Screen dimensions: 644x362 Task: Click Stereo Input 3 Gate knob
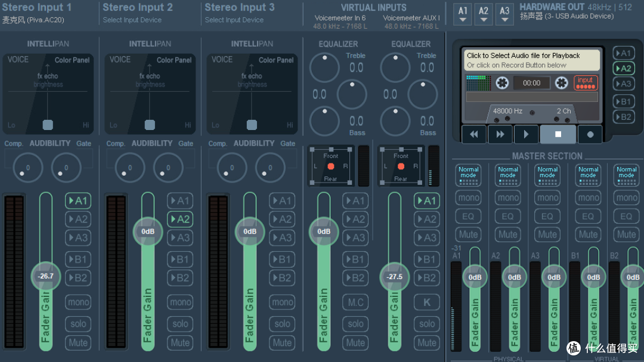point(270,168)
